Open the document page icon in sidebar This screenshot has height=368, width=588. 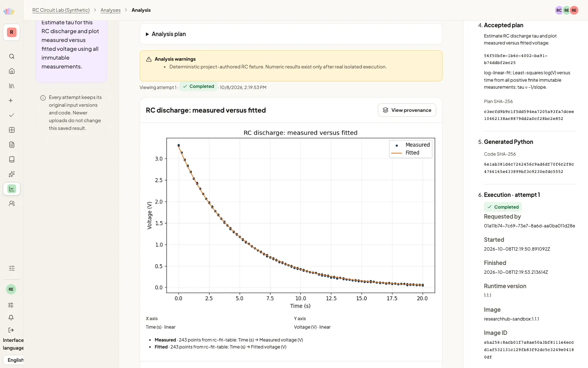coord(12,145)
